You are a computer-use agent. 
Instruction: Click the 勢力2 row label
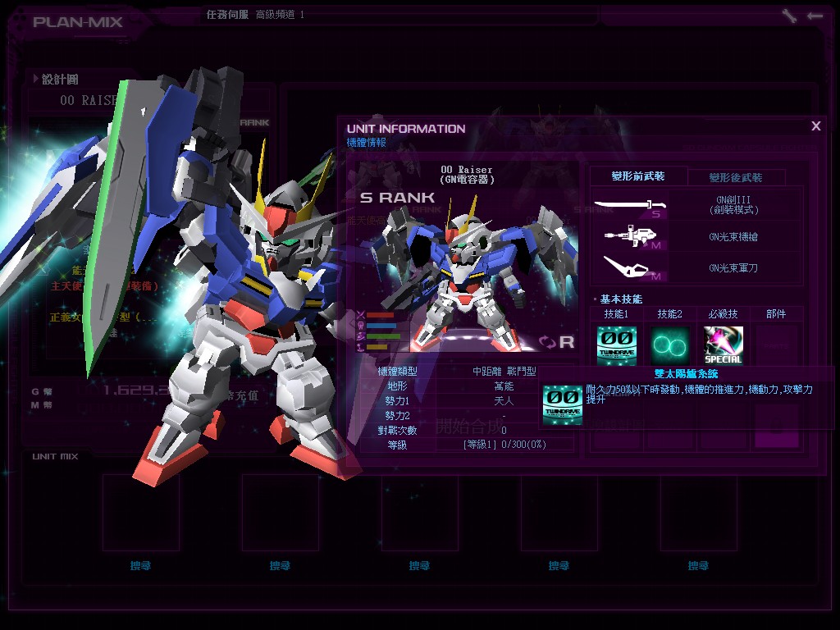397,415
